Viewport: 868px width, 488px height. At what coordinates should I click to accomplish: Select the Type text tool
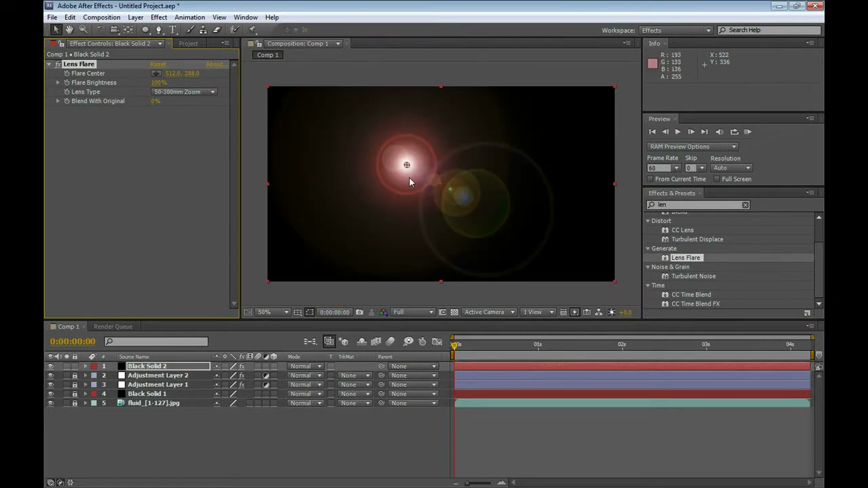(x=173, y=30)
